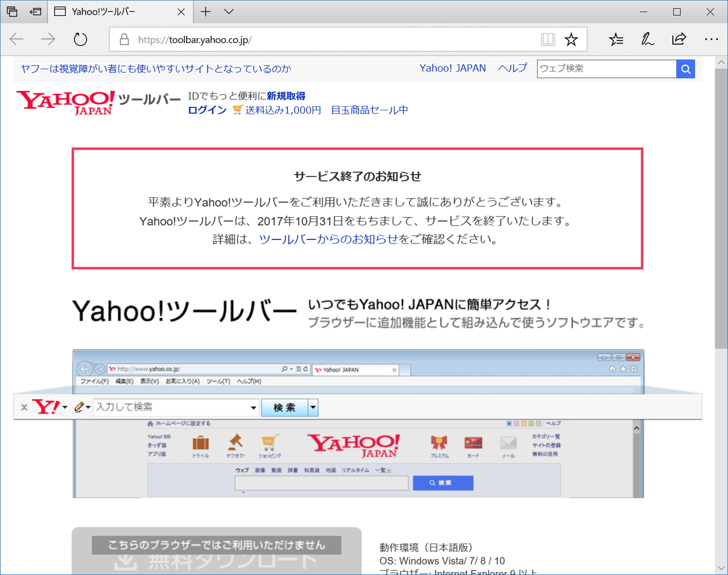This screenshot has width=728, height=575.
Task: Select the pink toolbar theme swatch
Action: pos(516,423)
